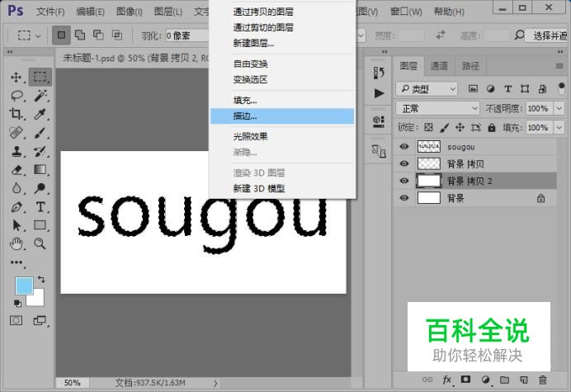Open the 填充 fill dropdown arrow
The image size is (571, 392).
(x=559, y=128)
